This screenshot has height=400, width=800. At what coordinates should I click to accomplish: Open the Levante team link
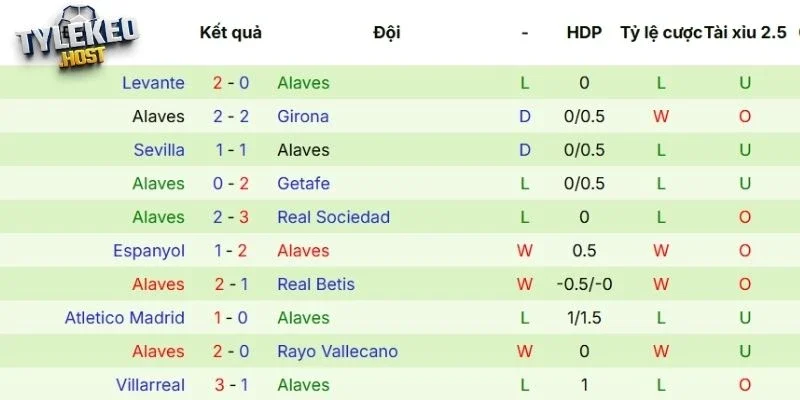(x=153, y=83)
